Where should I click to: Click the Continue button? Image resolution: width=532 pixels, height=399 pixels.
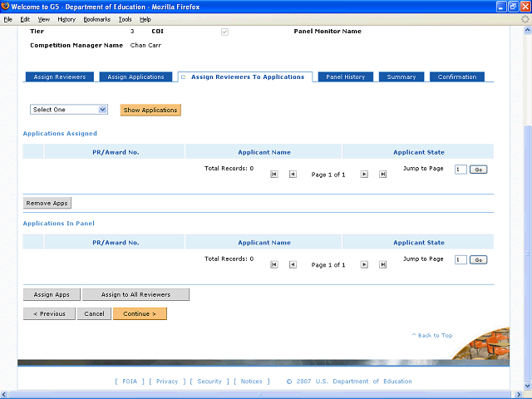(x=140, y=313)
